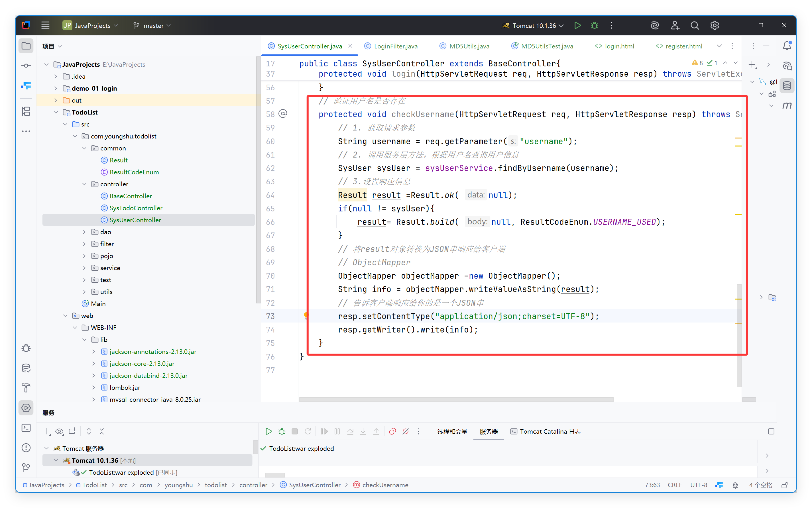
Task: Close SysUserController.java tab
Action: 350,46
